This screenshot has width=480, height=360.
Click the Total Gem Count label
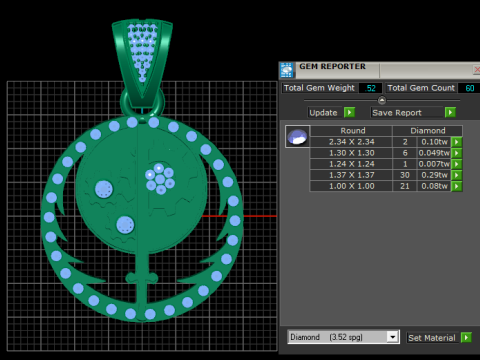point(421,88)
